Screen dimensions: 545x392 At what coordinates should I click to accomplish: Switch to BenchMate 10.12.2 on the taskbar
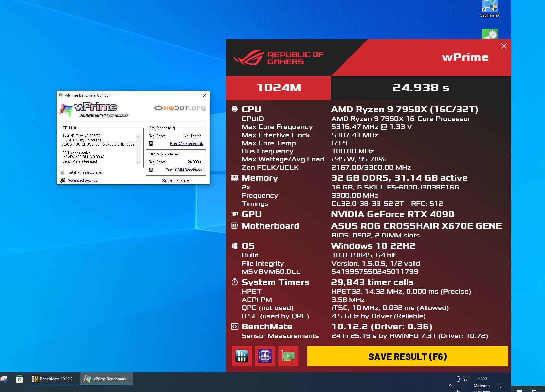coord(54,379)
